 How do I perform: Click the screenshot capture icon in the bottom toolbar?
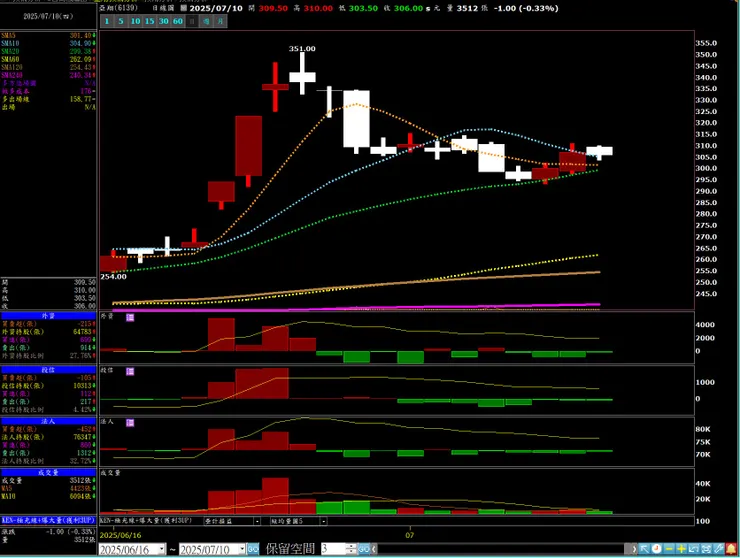[x=706, y=549]
